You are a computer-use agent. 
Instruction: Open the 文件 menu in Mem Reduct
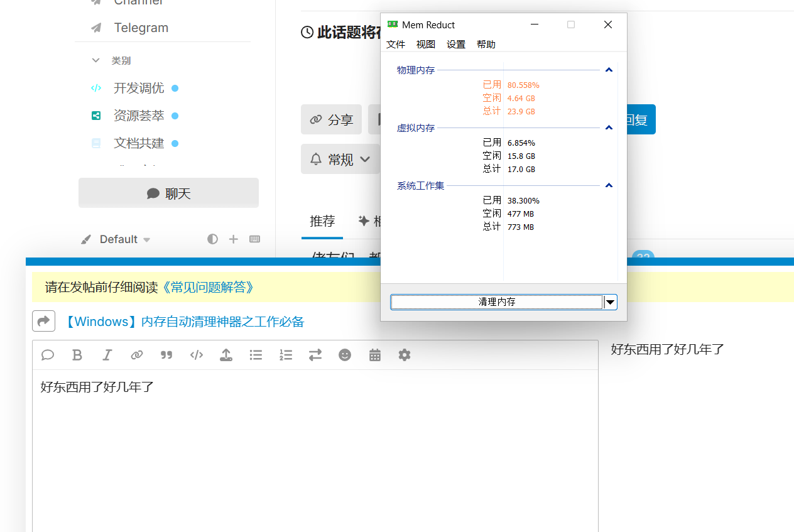tap(396, 44)
